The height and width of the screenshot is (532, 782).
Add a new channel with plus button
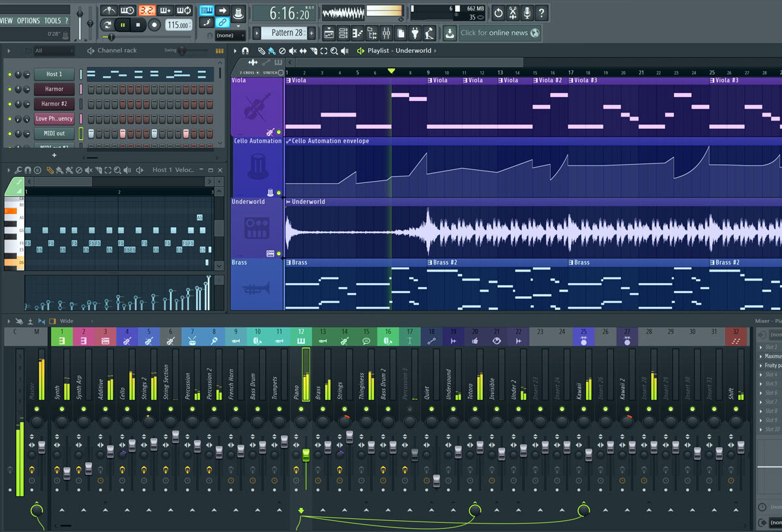coord(54,156)
